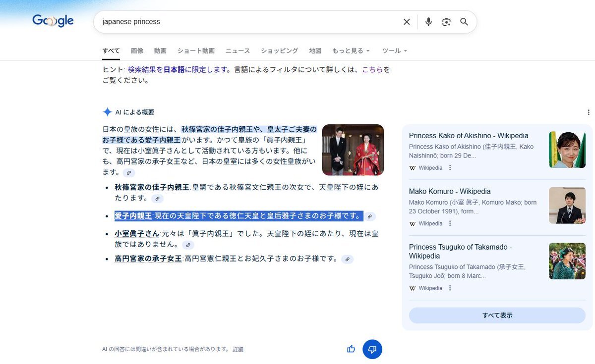Give thumbs down to AI overview

(372, 349)
